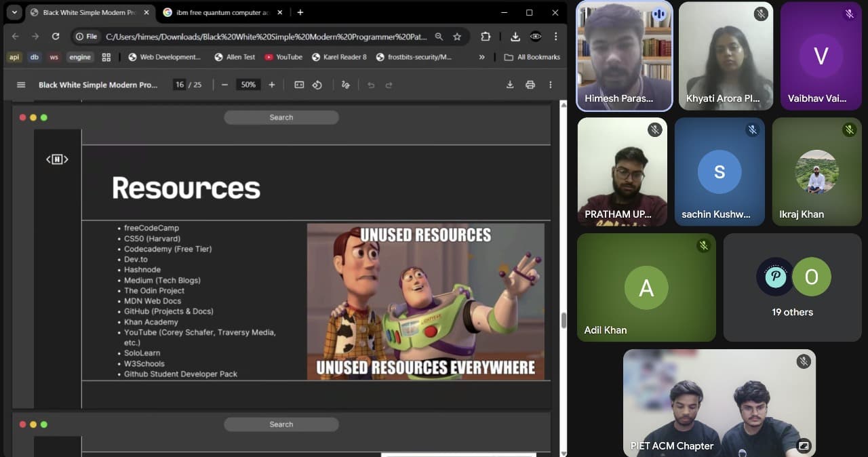Image resolution: width=868 pixels, height=457 pixels.
Task: Open the Web Development bookmark
Action: point(164,57)
